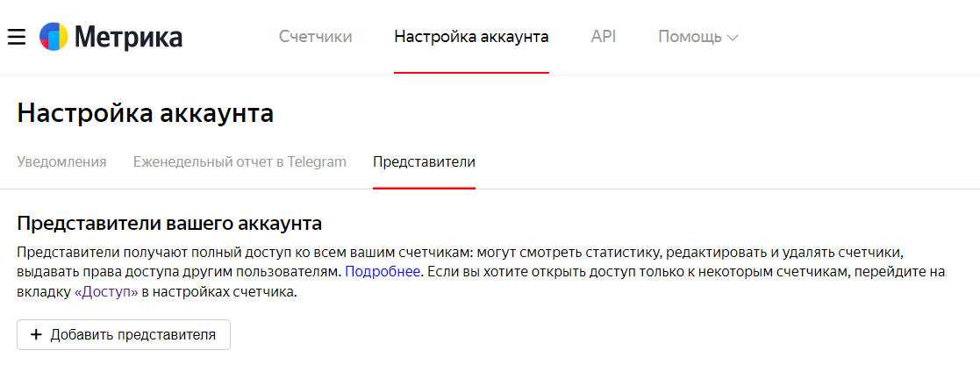The image size is (980, 379).
Task: Open the «Доступ» link
Action: click(106, 292)
